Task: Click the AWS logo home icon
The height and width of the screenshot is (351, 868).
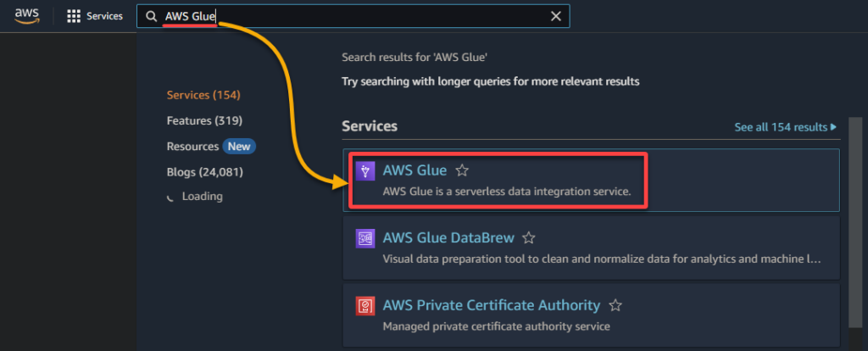Action: pos(26,16)
